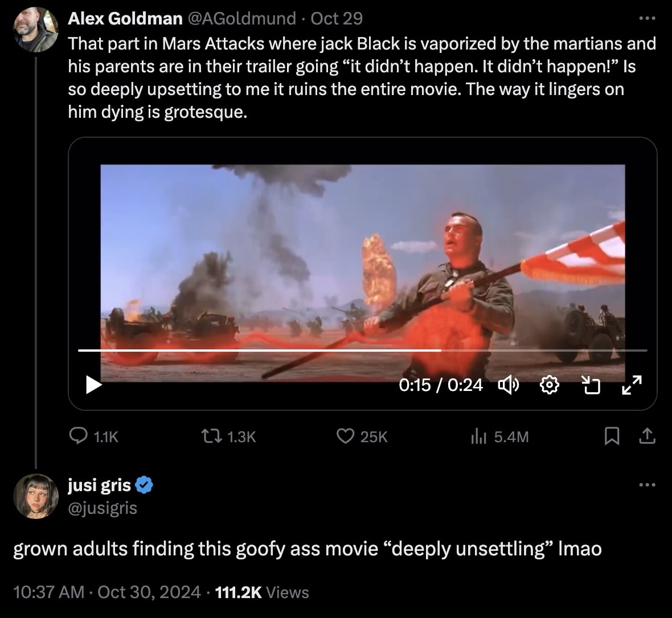Reply to Alex Goldman's tweet

tap(77, 436)
